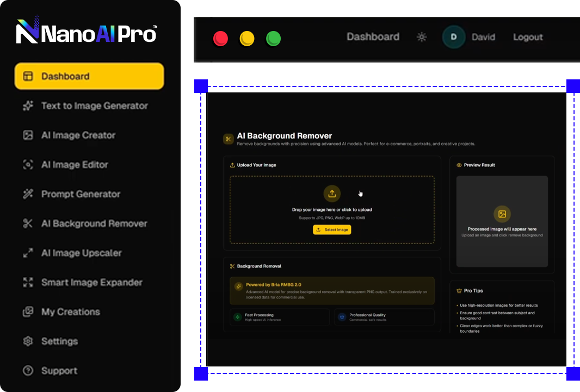Click the yellow Select Image button

332,230
